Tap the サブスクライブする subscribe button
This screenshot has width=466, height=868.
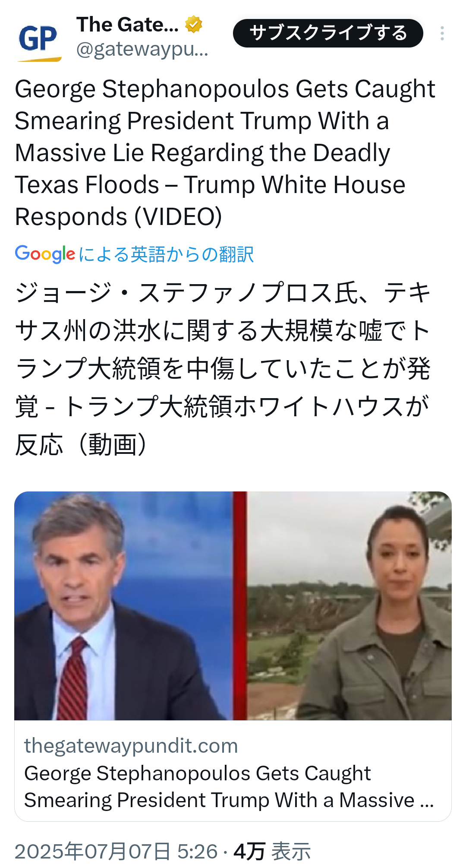[328, 33]
